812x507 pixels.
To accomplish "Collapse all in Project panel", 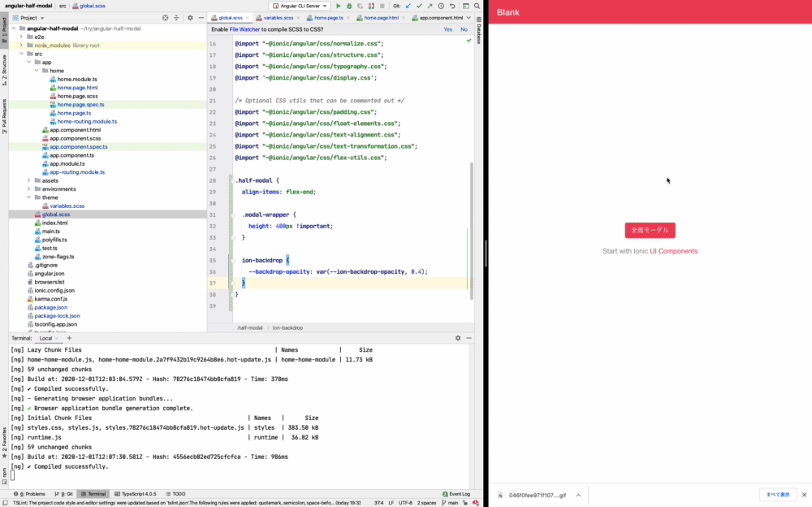I will click(x=176, y=18).
